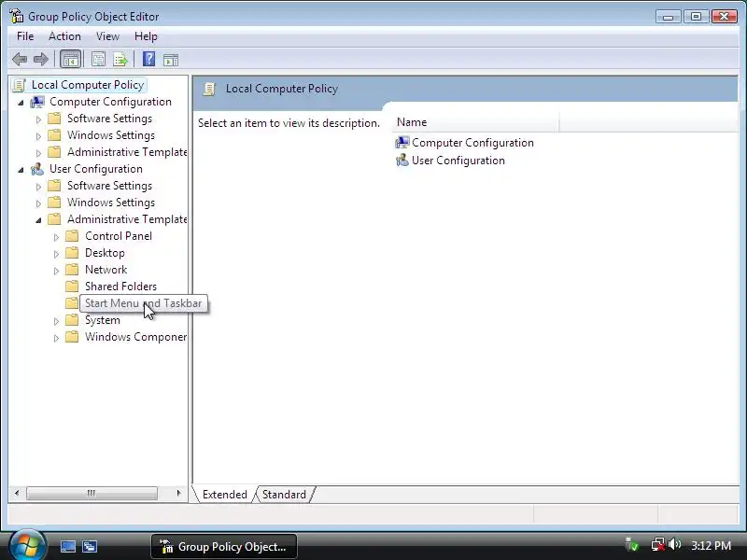Click the Properties toolbar icon

tap(98, 60)
